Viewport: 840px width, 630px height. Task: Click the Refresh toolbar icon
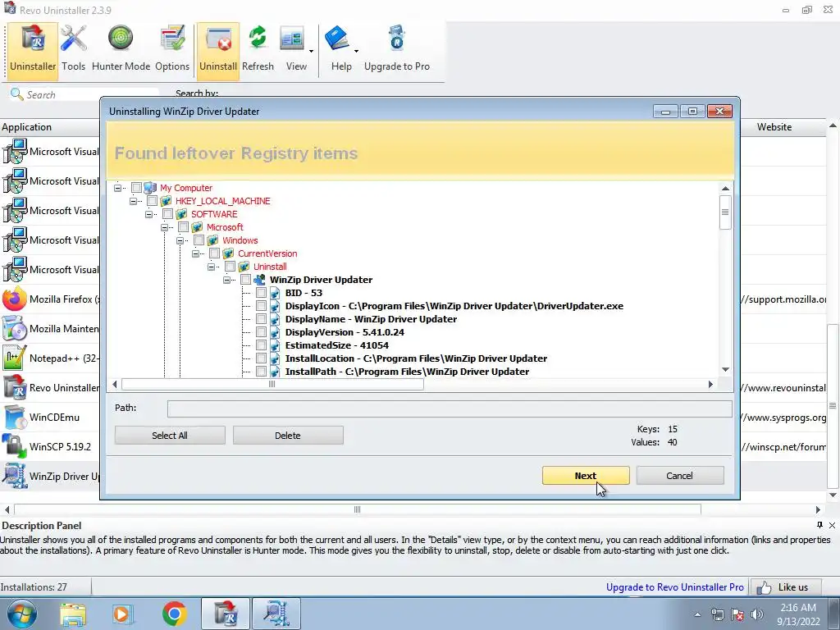[258, 39]
